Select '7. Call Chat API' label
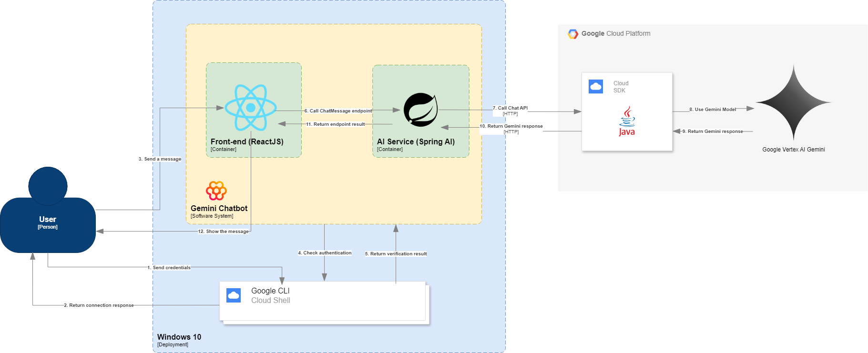 click(510, 108)
